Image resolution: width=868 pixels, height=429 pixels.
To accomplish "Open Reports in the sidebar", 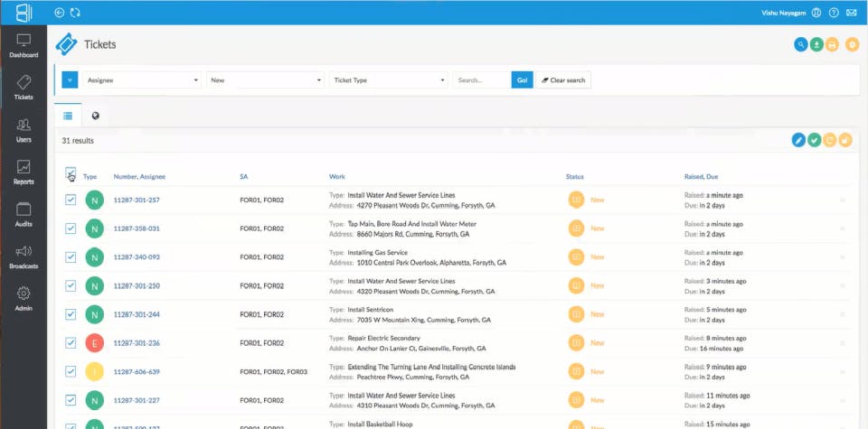I will click(24, 173).
